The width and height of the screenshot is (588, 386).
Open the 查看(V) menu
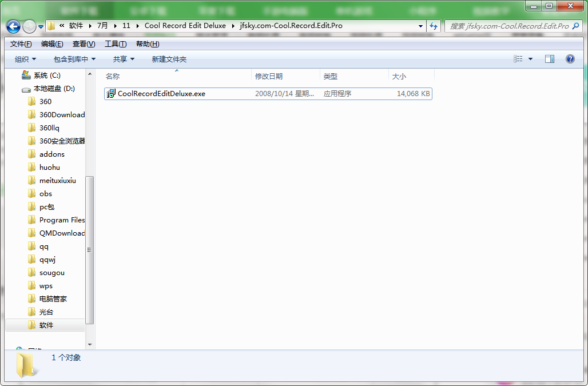[84, 44]
